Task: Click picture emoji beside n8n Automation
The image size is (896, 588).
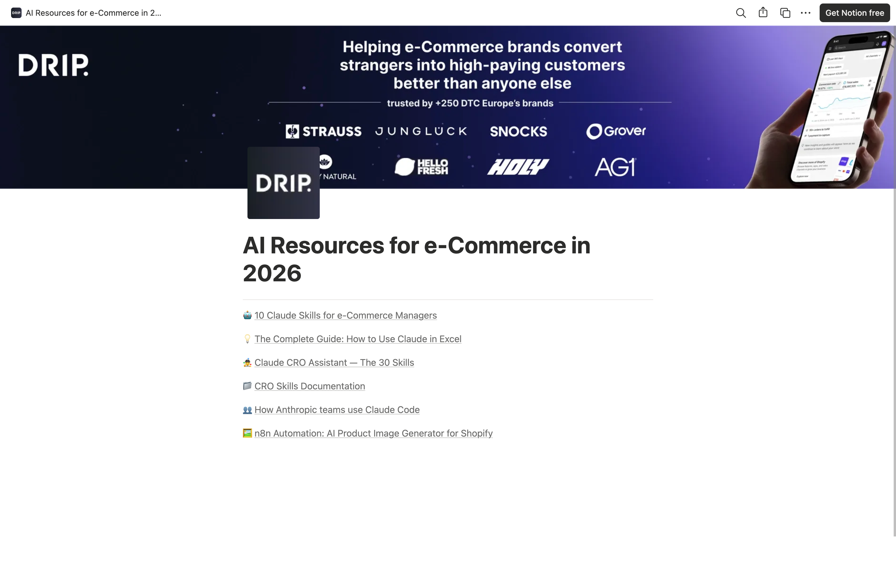Action: coord(247,433)
